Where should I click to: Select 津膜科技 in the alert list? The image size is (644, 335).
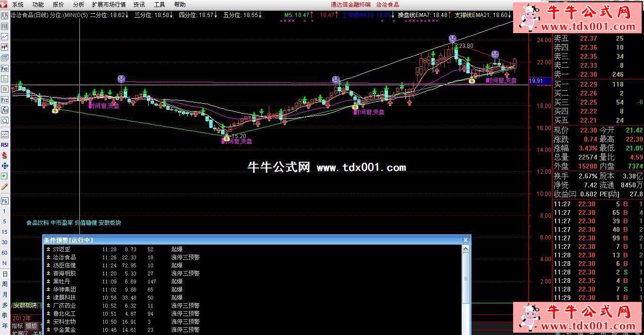coord(65,298)
